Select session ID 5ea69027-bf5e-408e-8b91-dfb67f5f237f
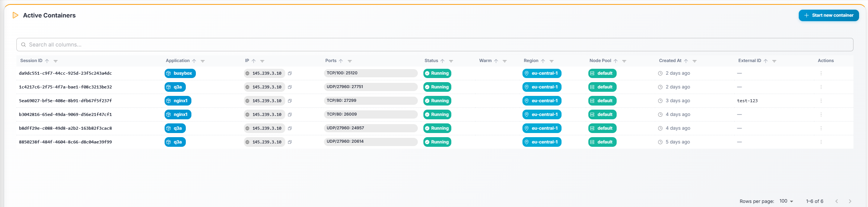 pos(65,101)
